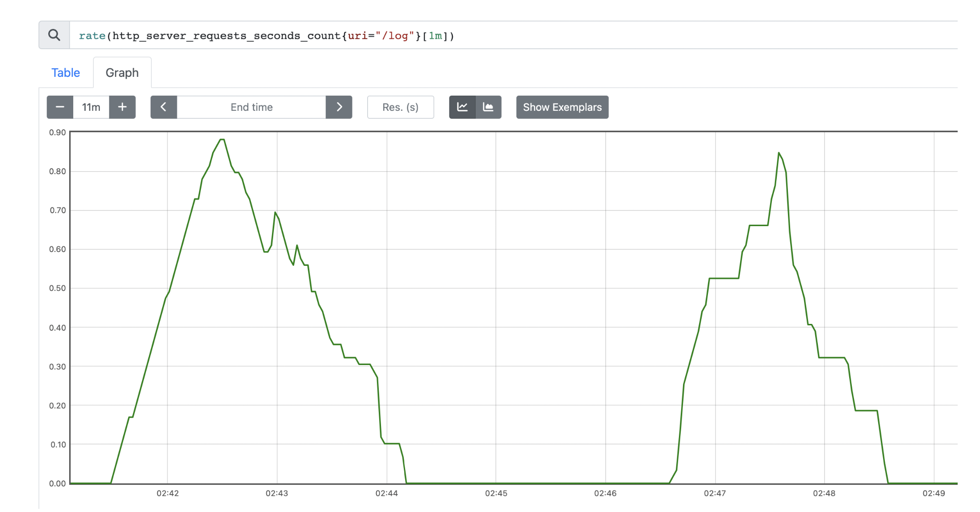
Task: Click the 02:48 x-axis time label
Action: pos(824,493)
